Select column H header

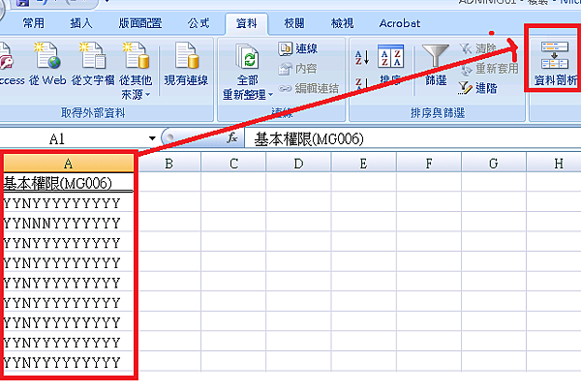(x=554, y=164)
